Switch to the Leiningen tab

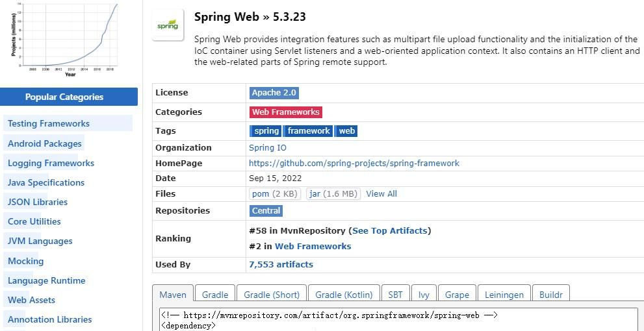pos(504,295)
